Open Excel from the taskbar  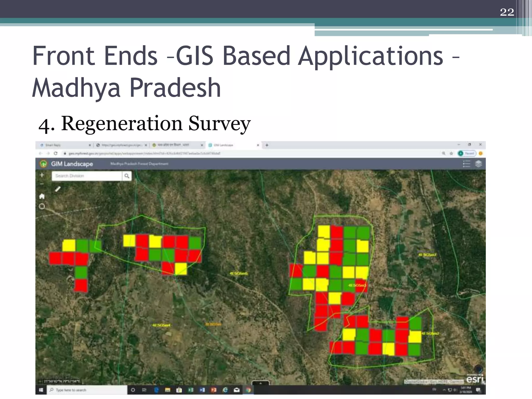point(191,390)
